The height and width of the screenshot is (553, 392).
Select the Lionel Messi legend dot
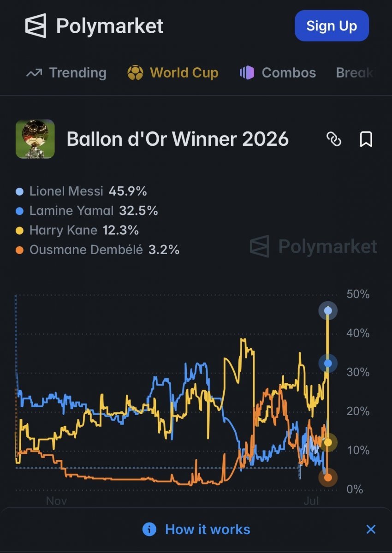pyautogui.click(x=20, y=191)
